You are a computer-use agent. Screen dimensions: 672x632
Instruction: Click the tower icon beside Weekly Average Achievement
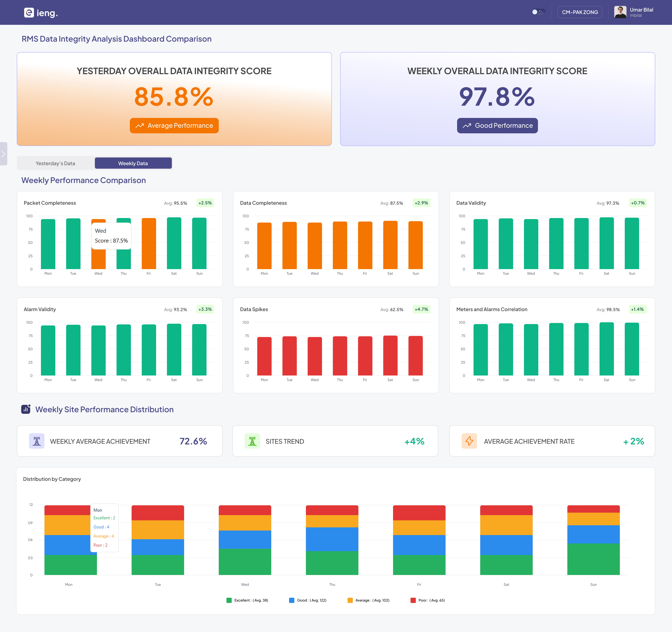tap(37, 441)
